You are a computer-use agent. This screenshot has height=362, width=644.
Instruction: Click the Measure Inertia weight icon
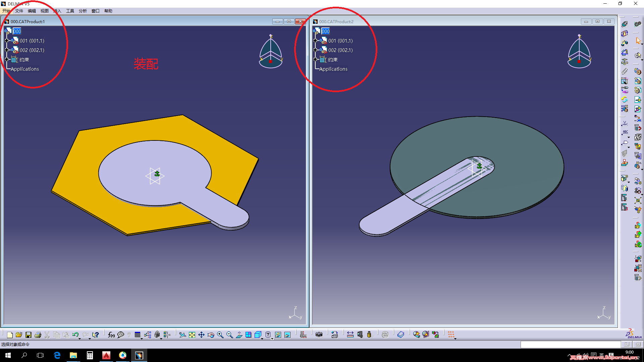click(369, 335)
